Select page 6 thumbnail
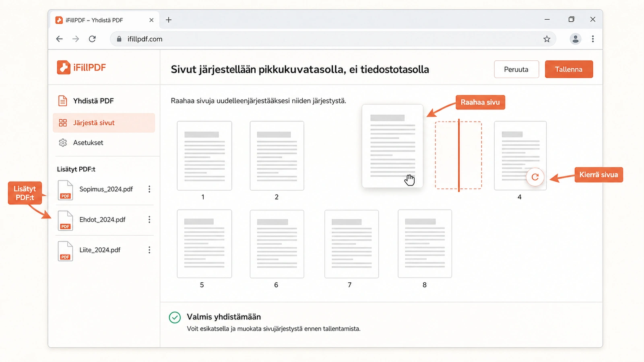Image resolution: width=644 pixels, height=362 pixels. tap(277, 244)
